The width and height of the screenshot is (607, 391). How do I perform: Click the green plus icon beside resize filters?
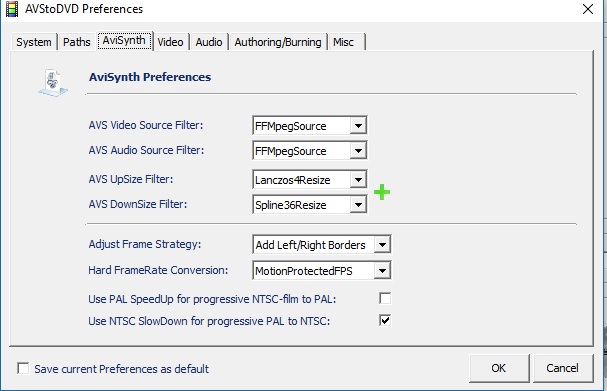click(x=382, y=192)
